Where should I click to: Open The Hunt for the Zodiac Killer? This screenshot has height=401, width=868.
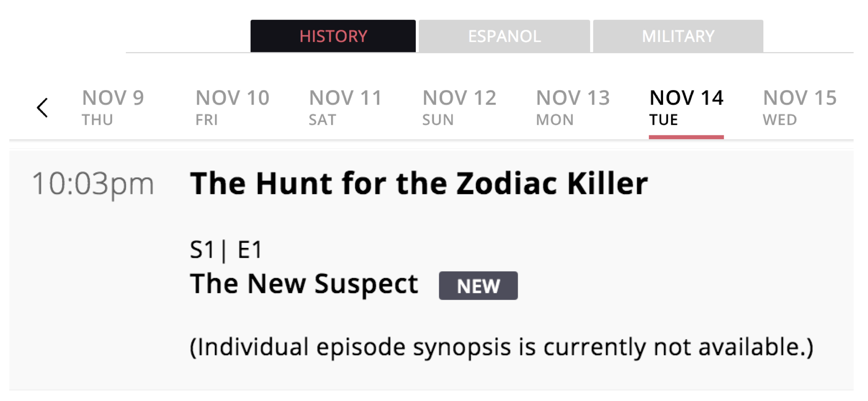(x=419, y=184)
